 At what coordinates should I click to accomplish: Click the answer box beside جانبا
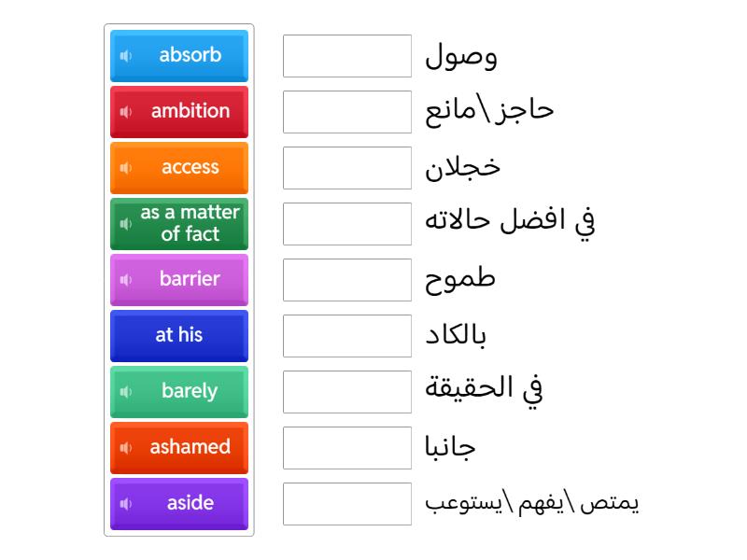pyautogui.click(x=347, y=448)
